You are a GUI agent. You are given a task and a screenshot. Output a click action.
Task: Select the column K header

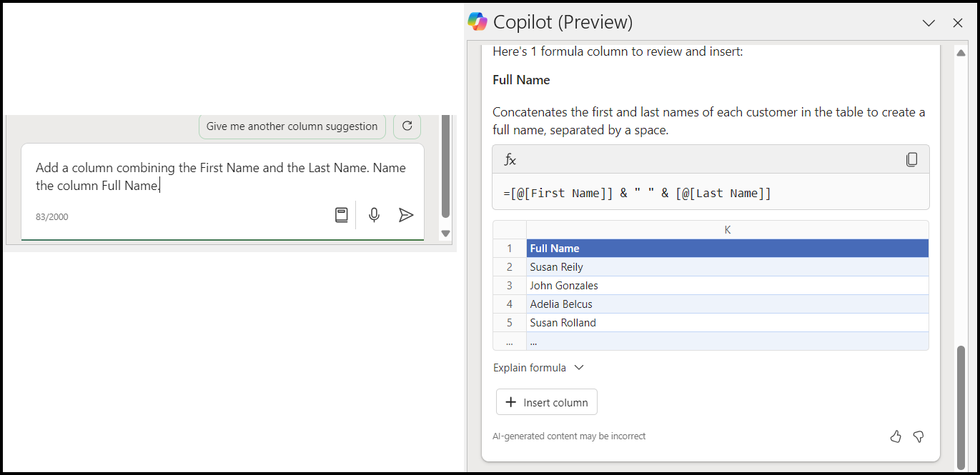[x=727, y=229]
